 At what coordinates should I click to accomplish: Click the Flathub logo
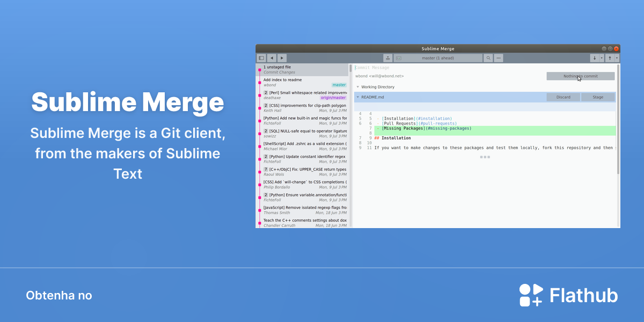point(568,295)
